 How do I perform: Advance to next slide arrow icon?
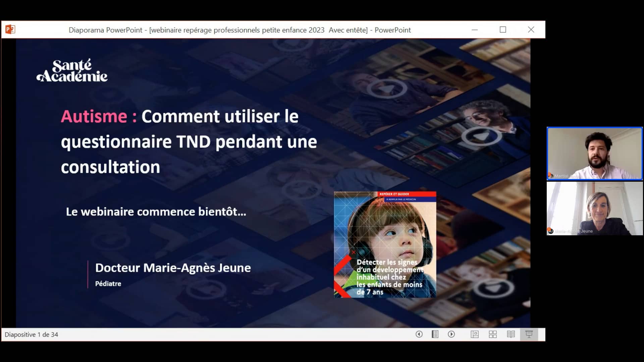[452, 334]
